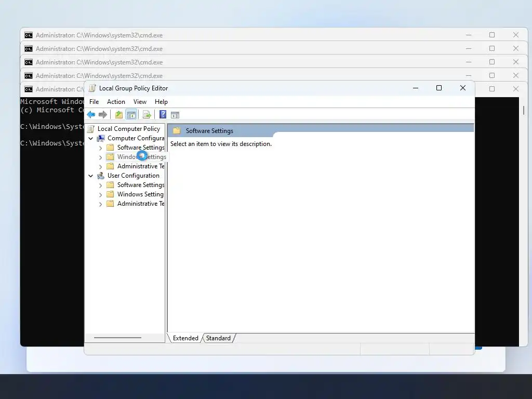Collapse the User Configuration node
The width and height of the screenshot is (532, 399).
tap(90, 176)
